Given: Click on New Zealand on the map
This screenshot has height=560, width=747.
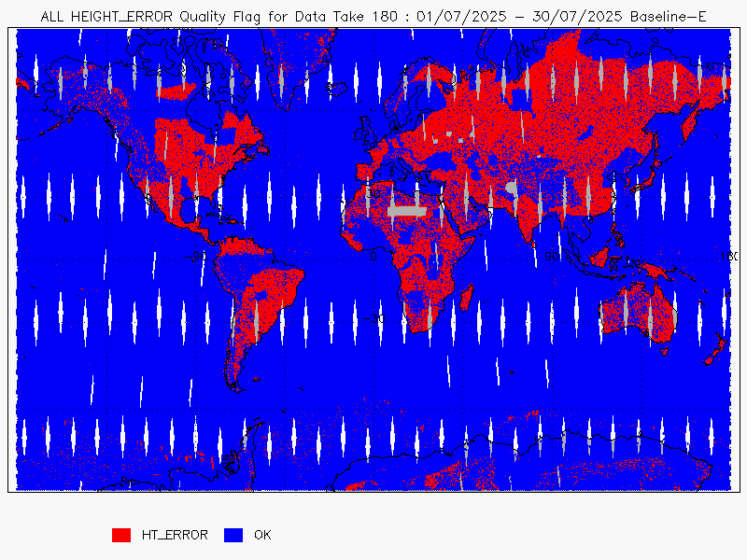Looking at the screenshot, I should [x=716, y=350].
